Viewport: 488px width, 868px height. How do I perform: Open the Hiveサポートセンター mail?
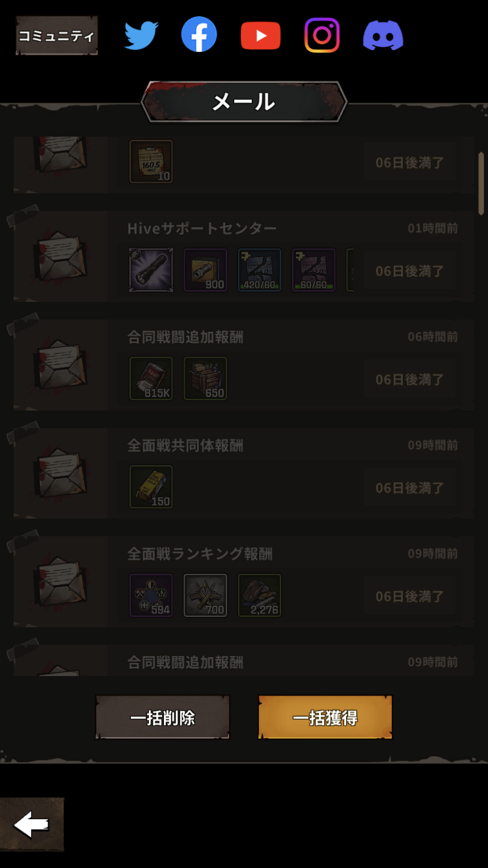244,256
